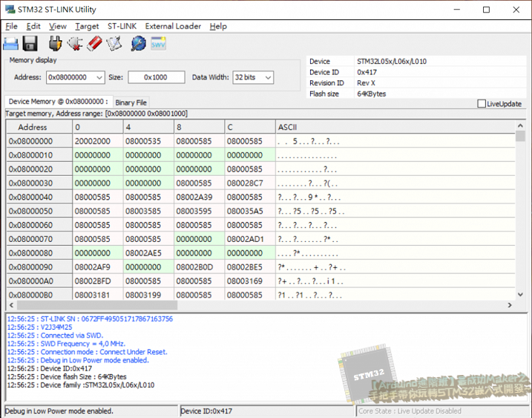The image size is (532, 418).
Task: Select cell 08003169 in row 0x080000A0
Action: tap(250, 281)
